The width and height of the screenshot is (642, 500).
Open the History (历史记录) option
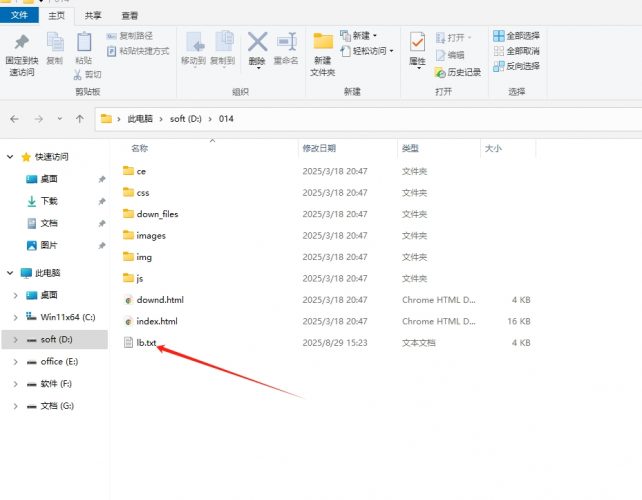tap(457, 72)
